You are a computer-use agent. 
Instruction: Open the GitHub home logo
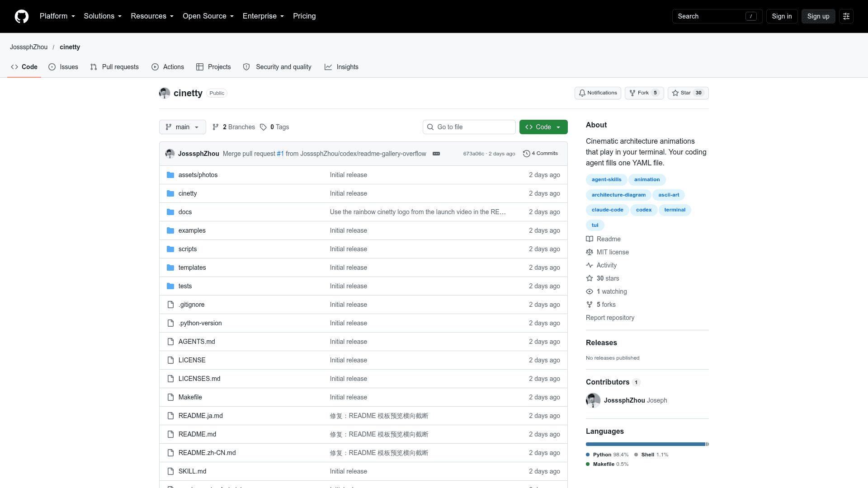[x=22, y=16]
